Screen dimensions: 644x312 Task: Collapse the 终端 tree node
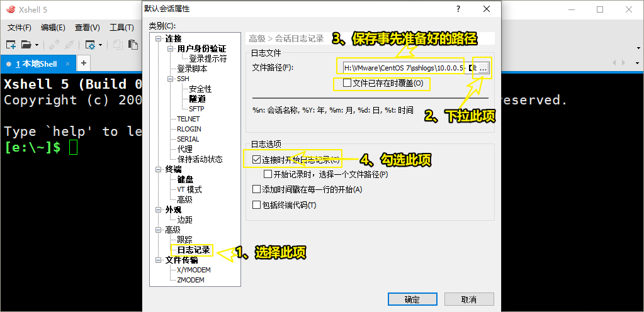(x=158, y=169)
